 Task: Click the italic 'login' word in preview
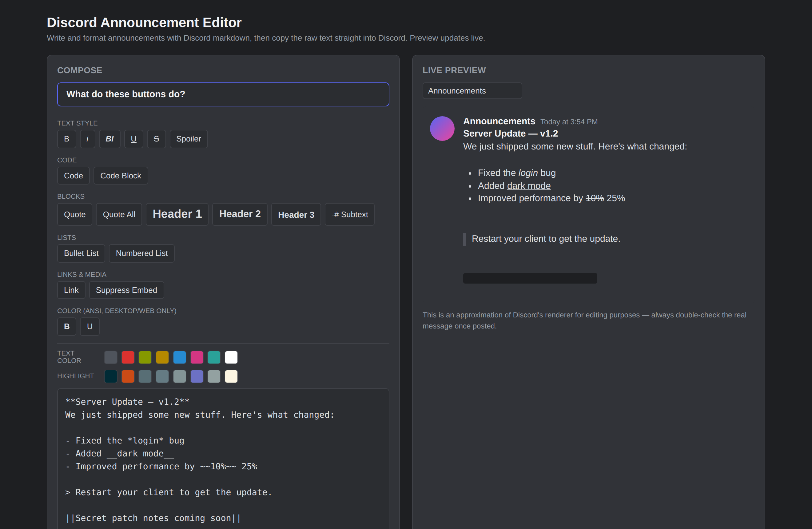point(528,173)
